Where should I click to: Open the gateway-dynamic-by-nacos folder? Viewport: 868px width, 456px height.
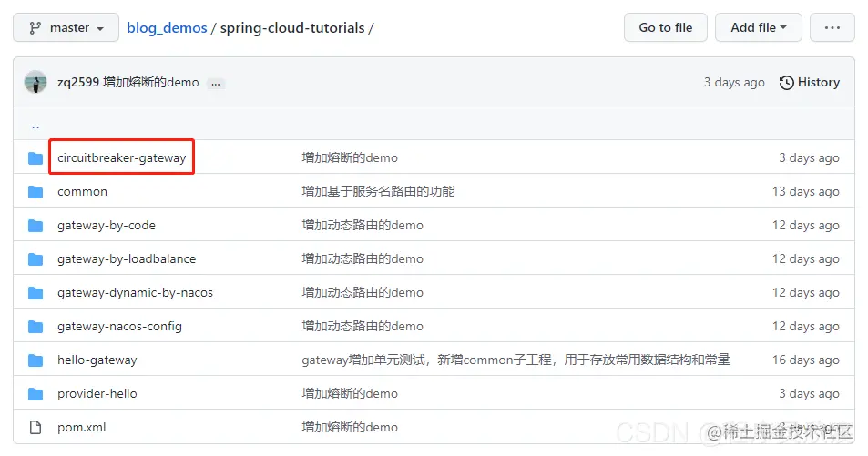pos(135,293)
